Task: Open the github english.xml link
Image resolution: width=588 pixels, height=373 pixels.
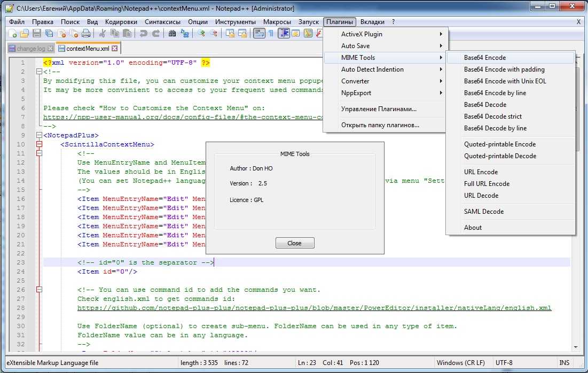Action: click(314, 308)
